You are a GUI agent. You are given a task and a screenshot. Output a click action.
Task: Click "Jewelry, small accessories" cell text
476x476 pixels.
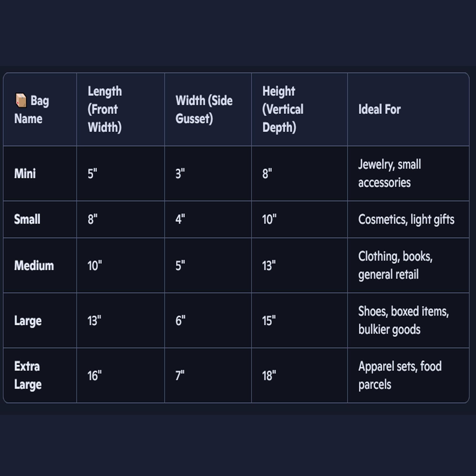pyautogui.click(x=389, y=174)
